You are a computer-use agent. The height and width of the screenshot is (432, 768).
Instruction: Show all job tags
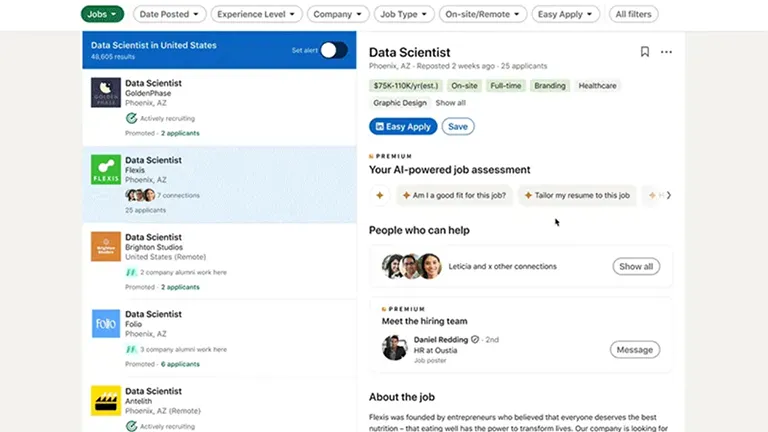451,103
